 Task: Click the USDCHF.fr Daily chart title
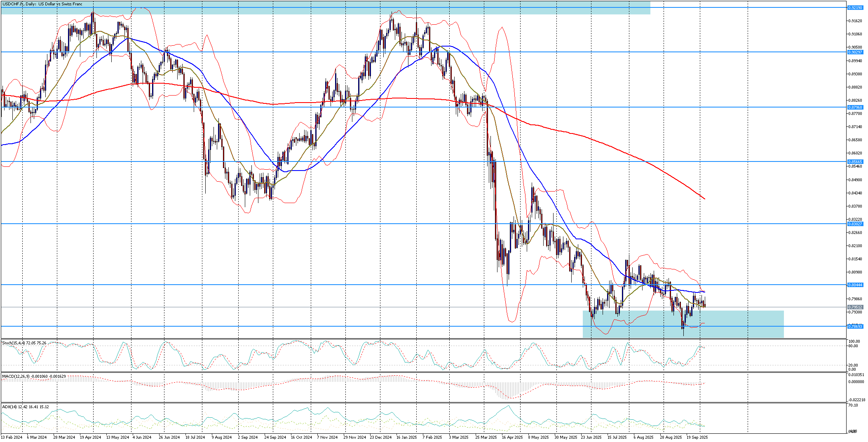pyautogui.click(x=42, y=4)
